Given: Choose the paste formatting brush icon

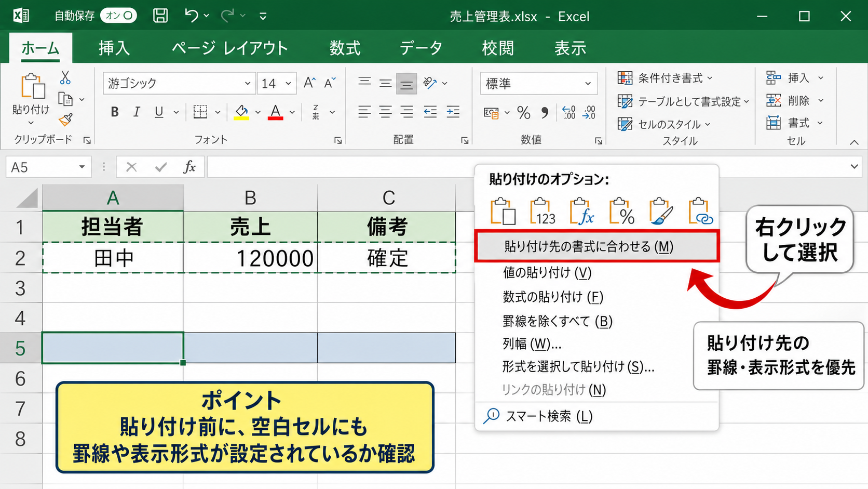Looking at the screenshot, I should click(661, 212).
